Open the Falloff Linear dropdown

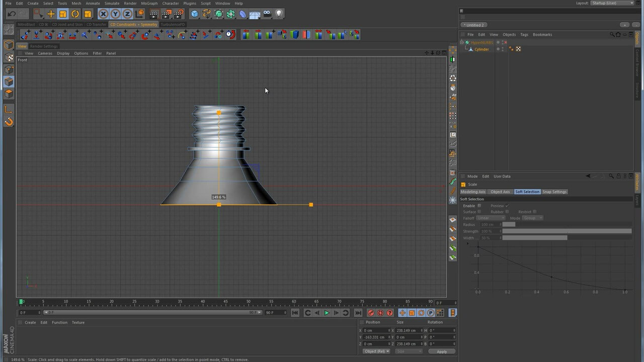(x=491, y=218)
